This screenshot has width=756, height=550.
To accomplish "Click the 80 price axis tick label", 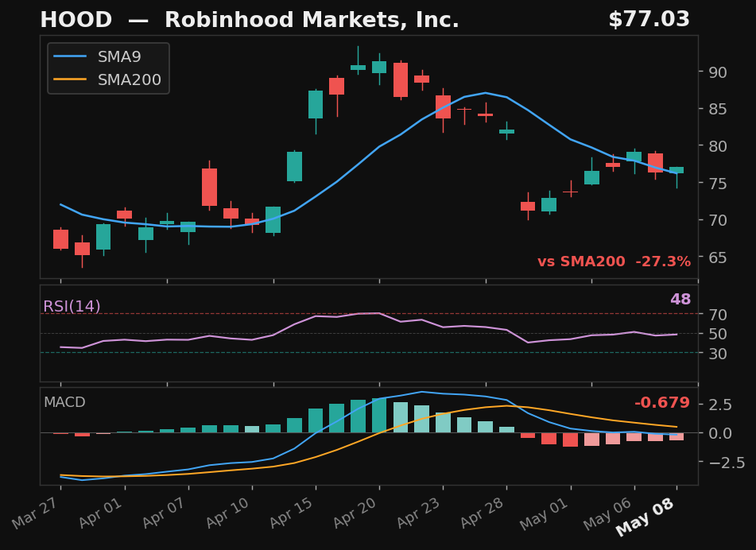I will (717, 146).
